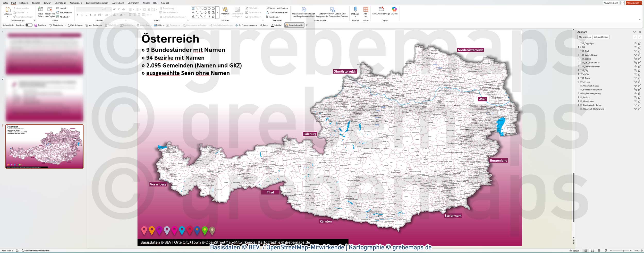Switch to the Einfügen ribbon tab
This screenshot has height=253, width=644.
tap(24, 3)
